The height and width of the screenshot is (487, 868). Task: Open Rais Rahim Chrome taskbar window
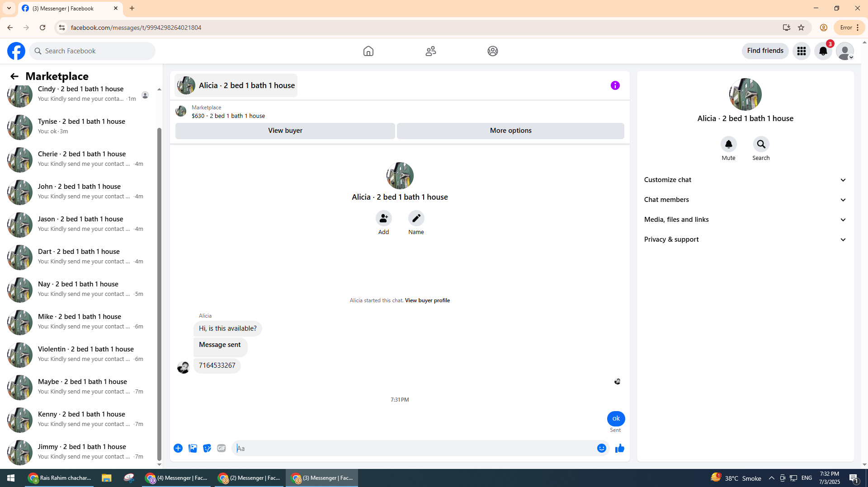(x=60, y=478)
